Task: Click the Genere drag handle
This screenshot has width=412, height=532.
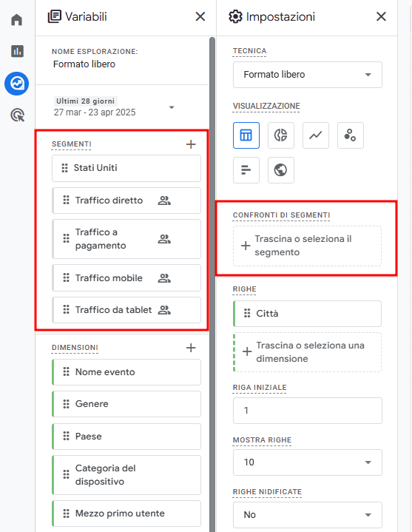Action: [x=66, y=404]
